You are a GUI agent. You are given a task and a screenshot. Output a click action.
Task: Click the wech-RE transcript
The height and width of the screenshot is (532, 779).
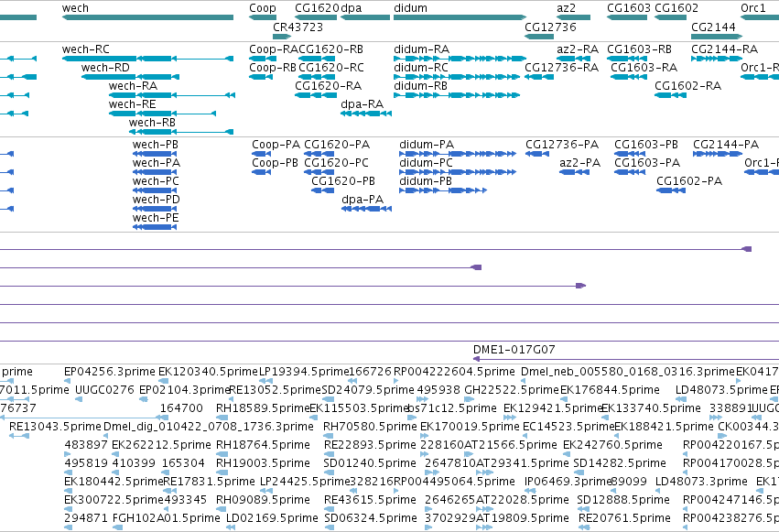[x=162, y=114]
